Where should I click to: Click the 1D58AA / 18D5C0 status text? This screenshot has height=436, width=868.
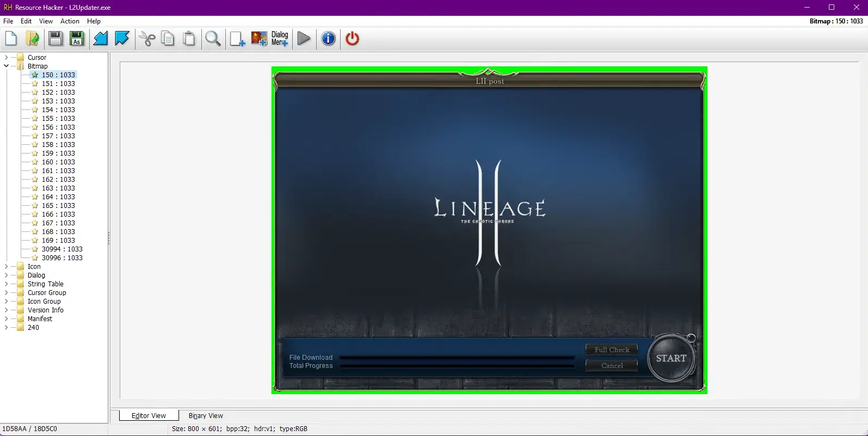[29, 429]
